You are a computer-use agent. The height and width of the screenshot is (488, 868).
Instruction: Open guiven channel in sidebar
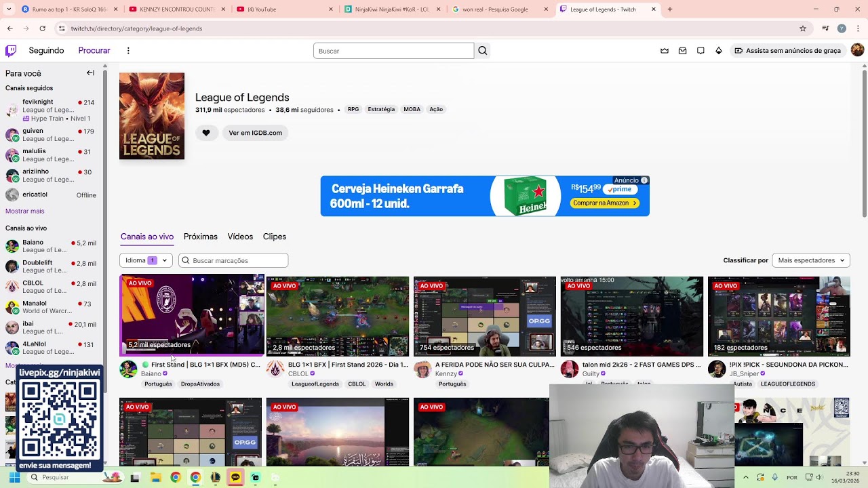(x=51, y=135)
